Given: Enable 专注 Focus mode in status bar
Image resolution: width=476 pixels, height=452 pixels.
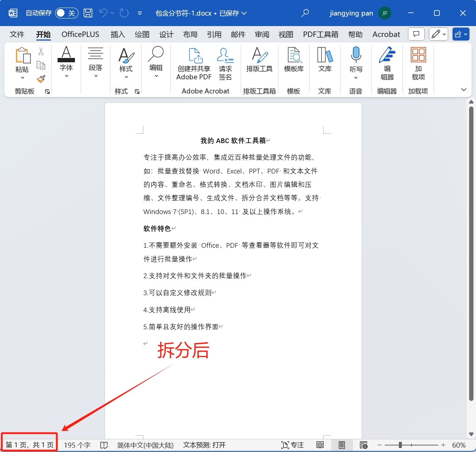Looking at the screenshot, I should [292, 445].
